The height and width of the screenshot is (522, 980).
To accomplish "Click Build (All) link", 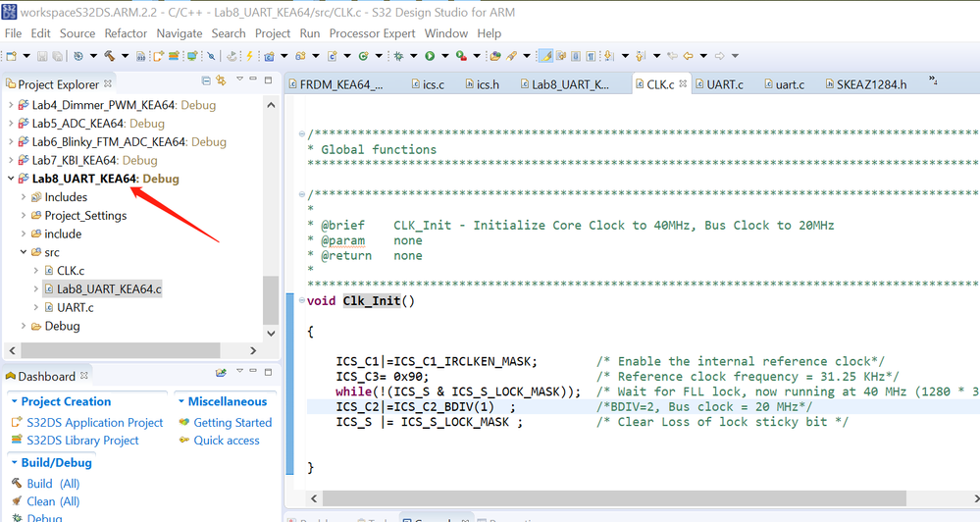I will (x=53, y=483).
